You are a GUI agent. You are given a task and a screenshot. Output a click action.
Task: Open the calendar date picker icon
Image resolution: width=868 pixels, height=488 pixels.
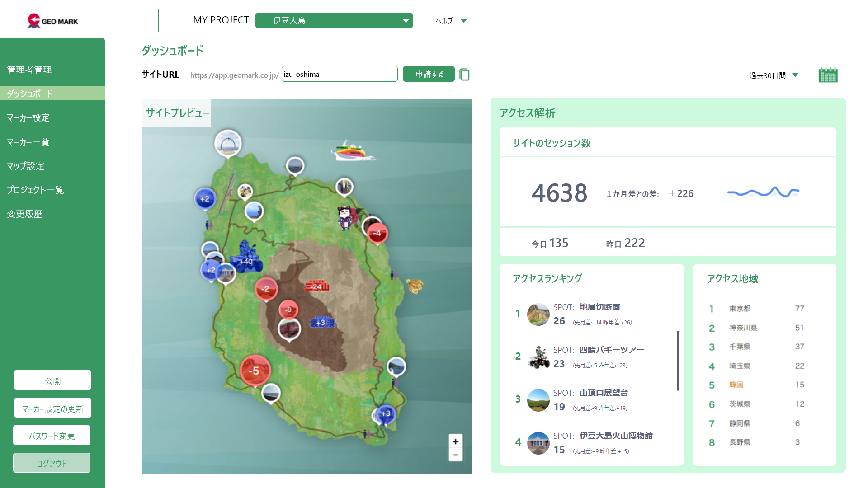coord(828,75)
